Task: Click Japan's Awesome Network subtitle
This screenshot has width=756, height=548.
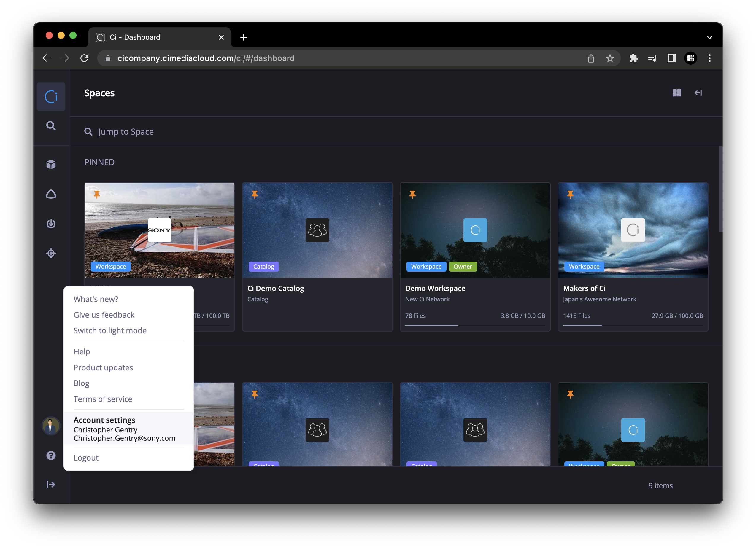Action: (599, 299)
